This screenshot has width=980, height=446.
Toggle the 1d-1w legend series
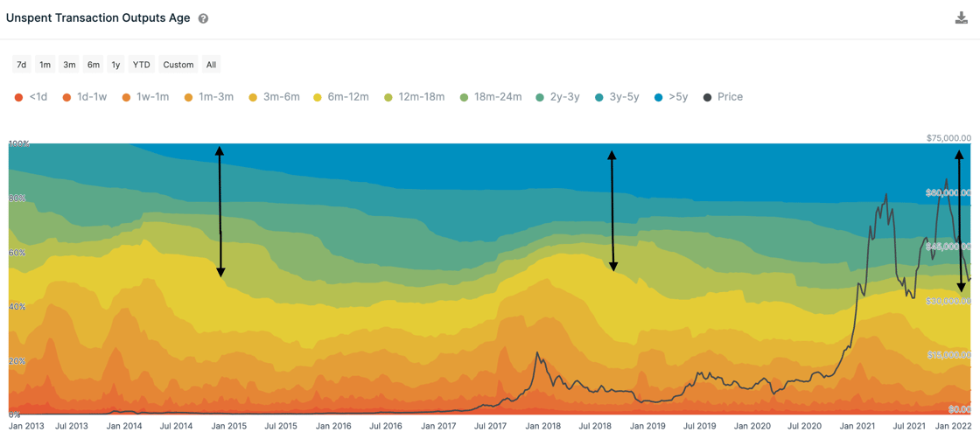tap(84, 97)
